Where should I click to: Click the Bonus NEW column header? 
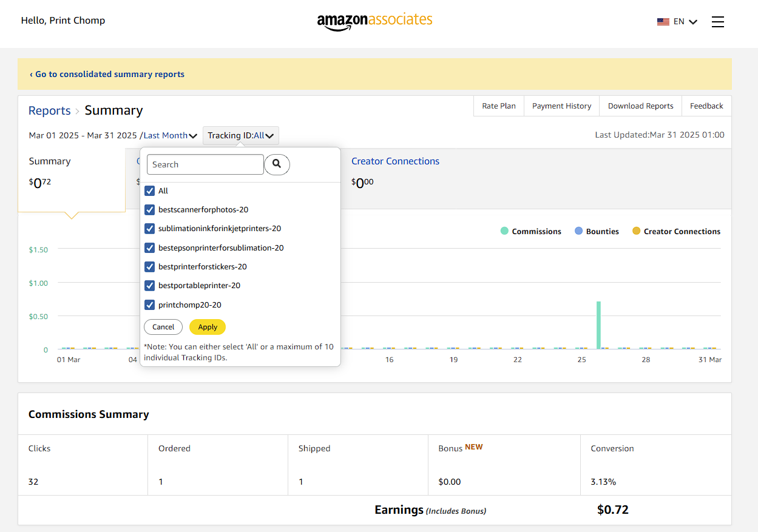tap(461, 448)
